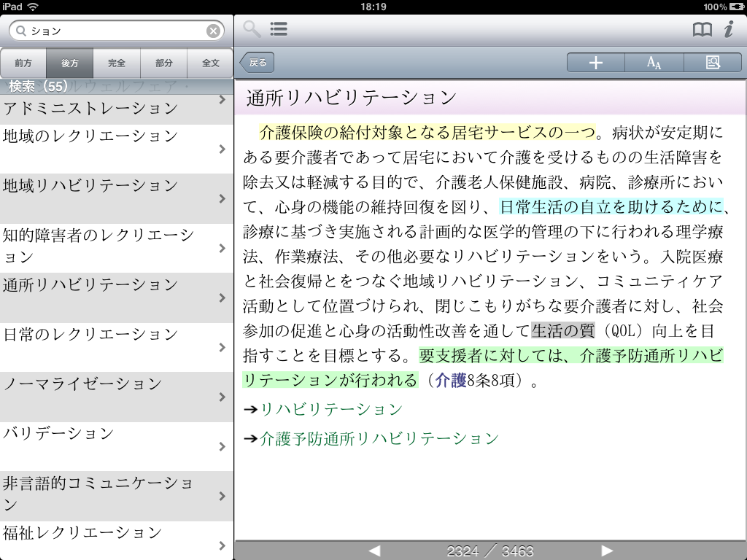Tap the magnifier search icon in toolbar

tap(252, 29)
